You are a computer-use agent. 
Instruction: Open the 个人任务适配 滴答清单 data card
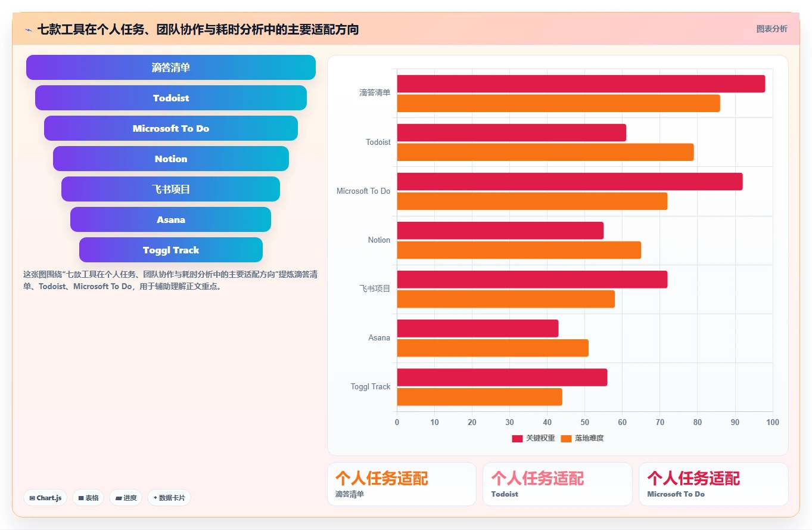tap(402, 484)
